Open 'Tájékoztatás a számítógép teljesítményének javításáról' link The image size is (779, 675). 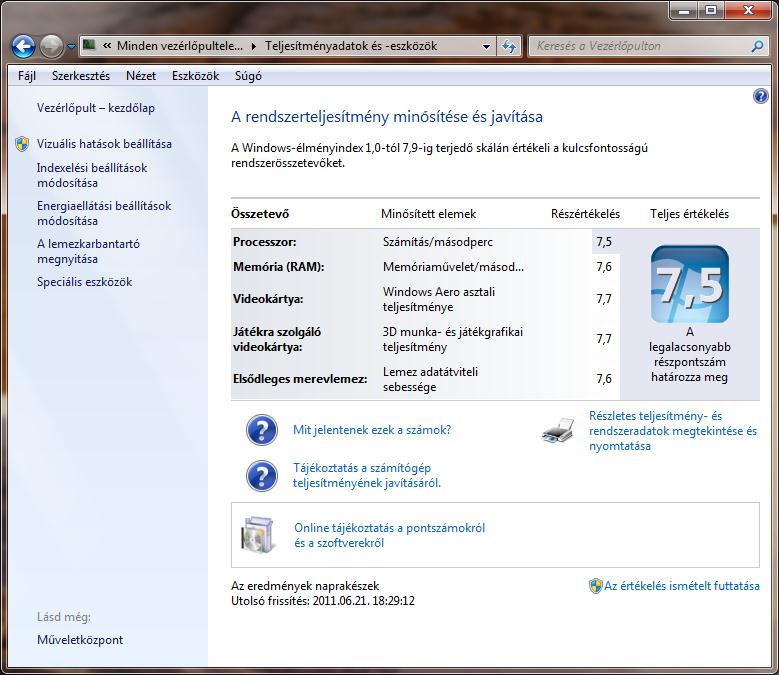pyautogui.click(x=367, y=475)
